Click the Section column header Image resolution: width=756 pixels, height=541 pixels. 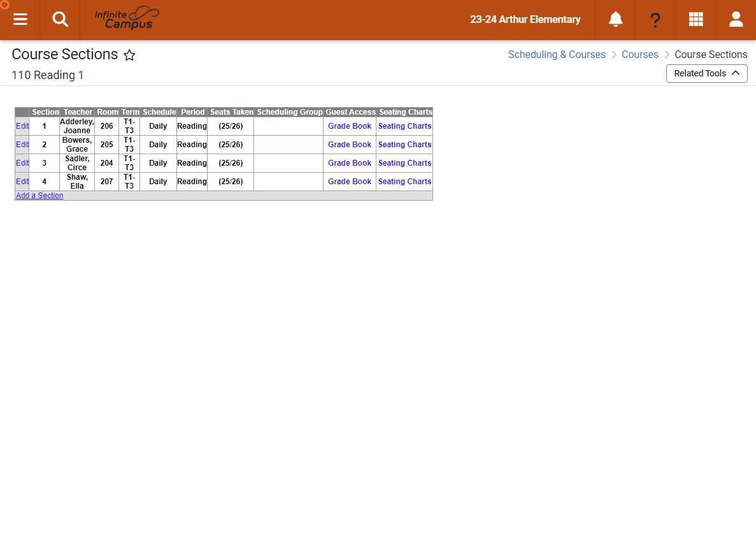click(x=45, y=112)
